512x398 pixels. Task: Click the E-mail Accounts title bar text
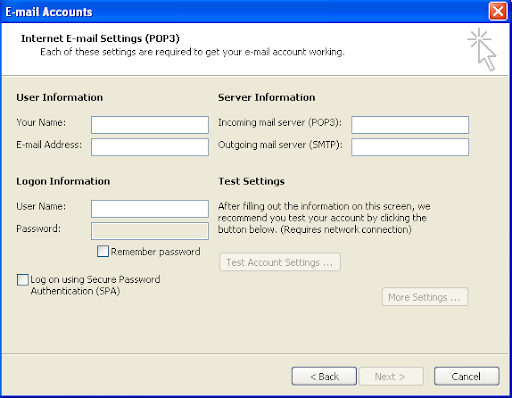pos(49,12)
